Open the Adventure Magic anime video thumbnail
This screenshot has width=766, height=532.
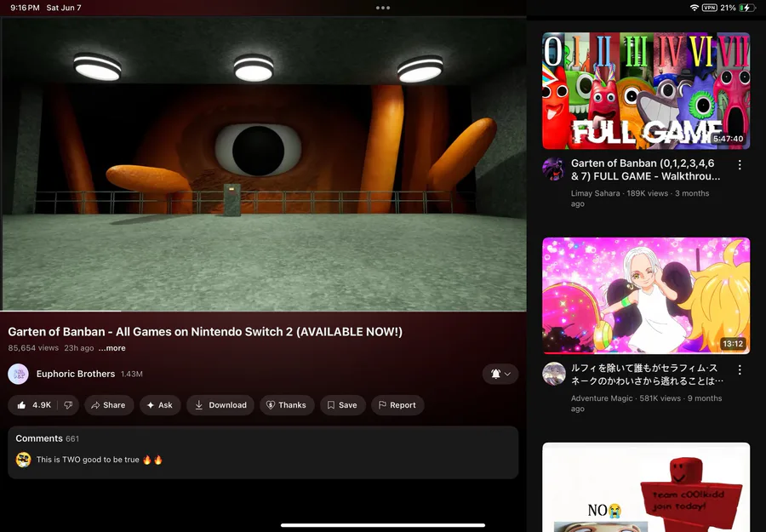646,295
